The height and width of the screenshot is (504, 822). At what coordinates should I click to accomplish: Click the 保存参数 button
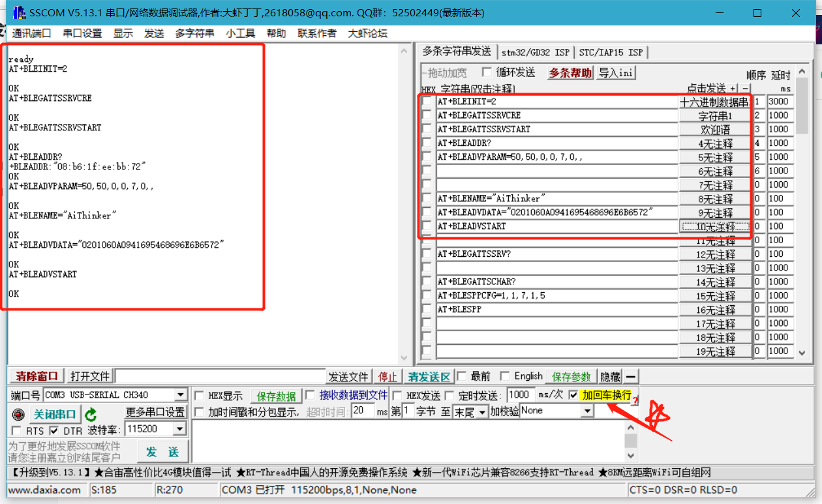571,377
